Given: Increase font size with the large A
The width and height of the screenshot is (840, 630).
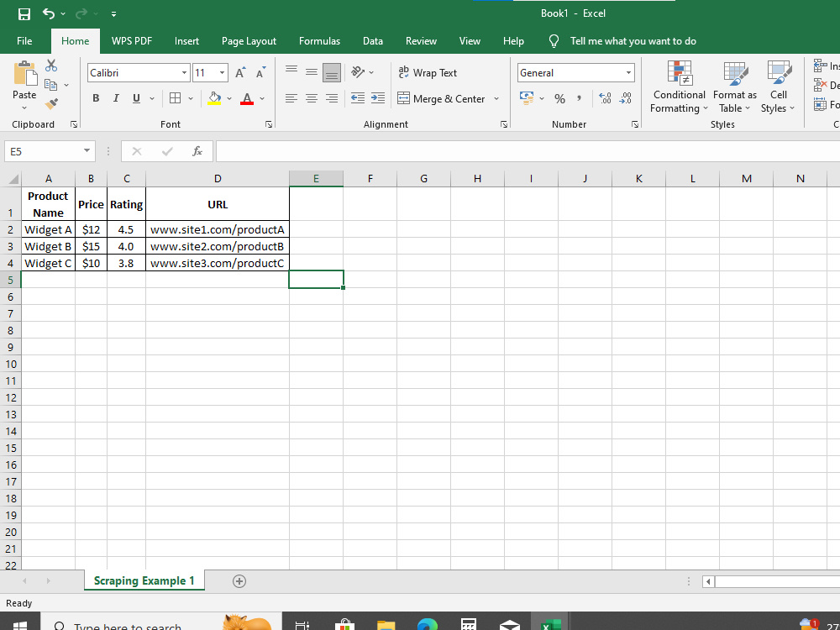Looking at the screenshot, I should pyautogui.click(x=240, y=73).
